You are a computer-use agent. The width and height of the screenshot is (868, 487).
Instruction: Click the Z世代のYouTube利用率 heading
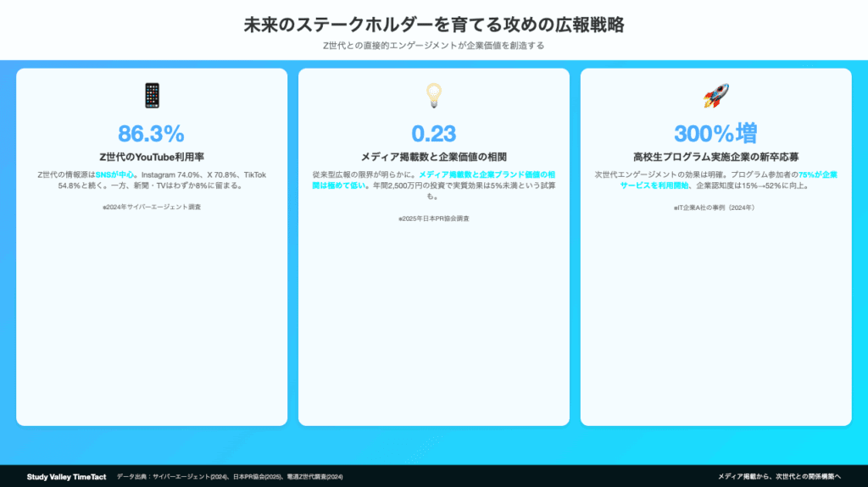tap(152, 157)
